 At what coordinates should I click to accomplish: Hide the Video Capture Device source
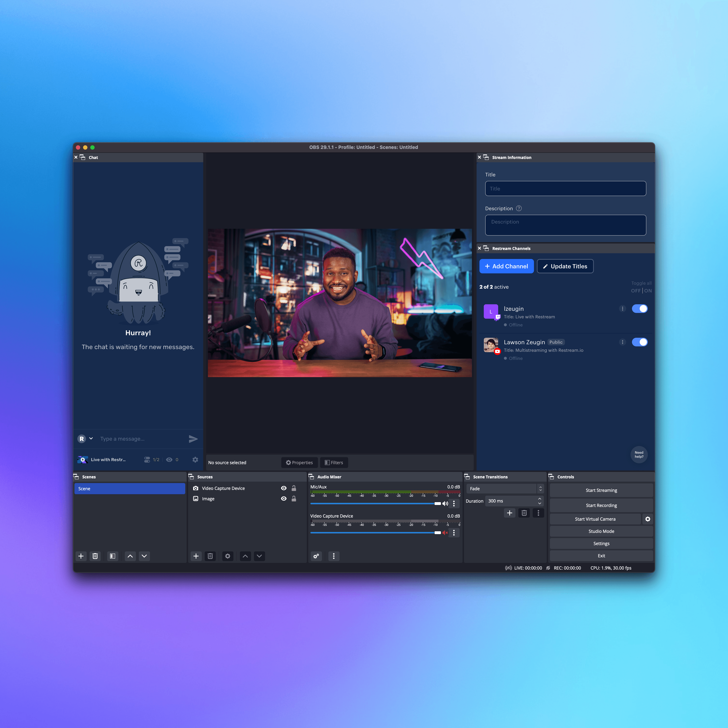tap(284, 488)
